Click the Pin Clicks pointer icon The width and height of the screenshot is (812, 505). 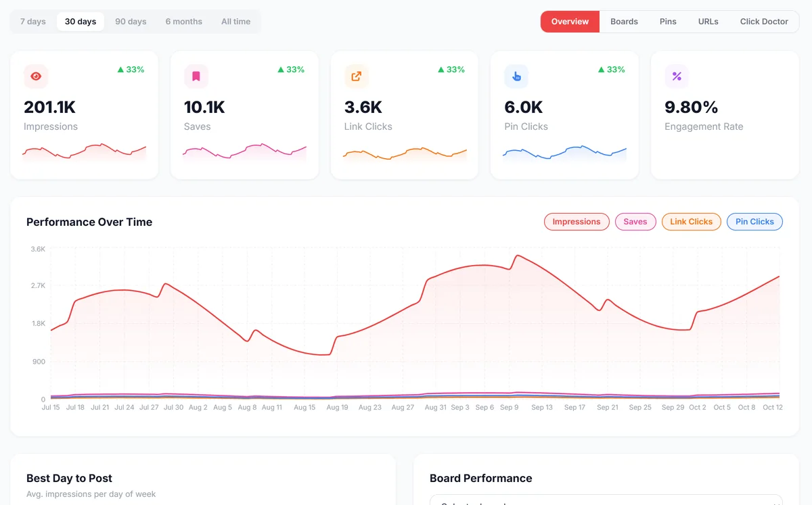tap(516, 76)
